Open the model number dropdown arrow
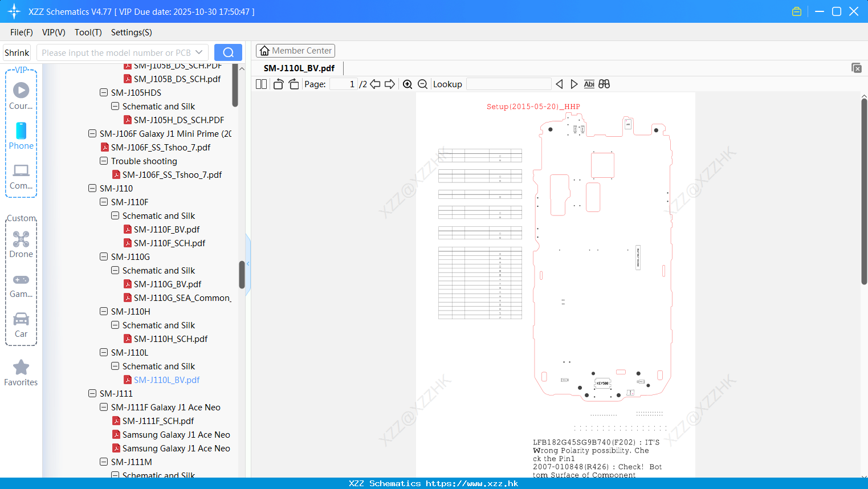868x489 pixels. click(x=199, y=52)
